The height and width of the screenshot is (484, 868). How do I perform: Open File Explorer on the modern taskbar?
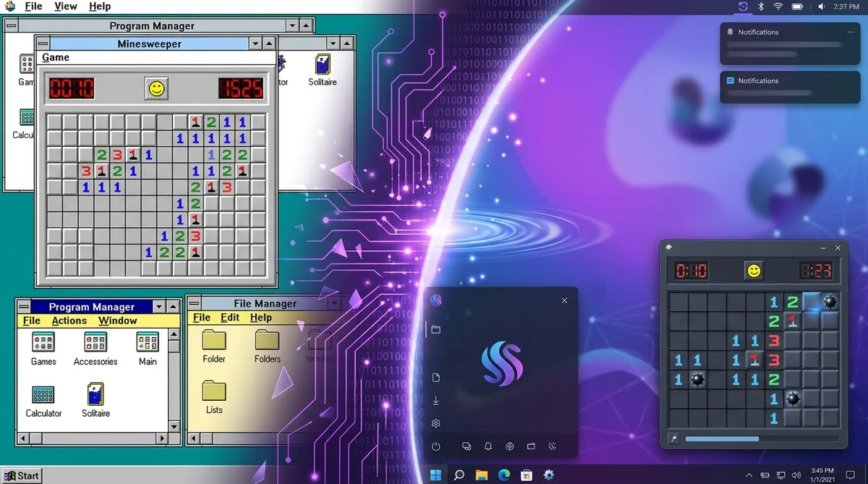[482, 475]
